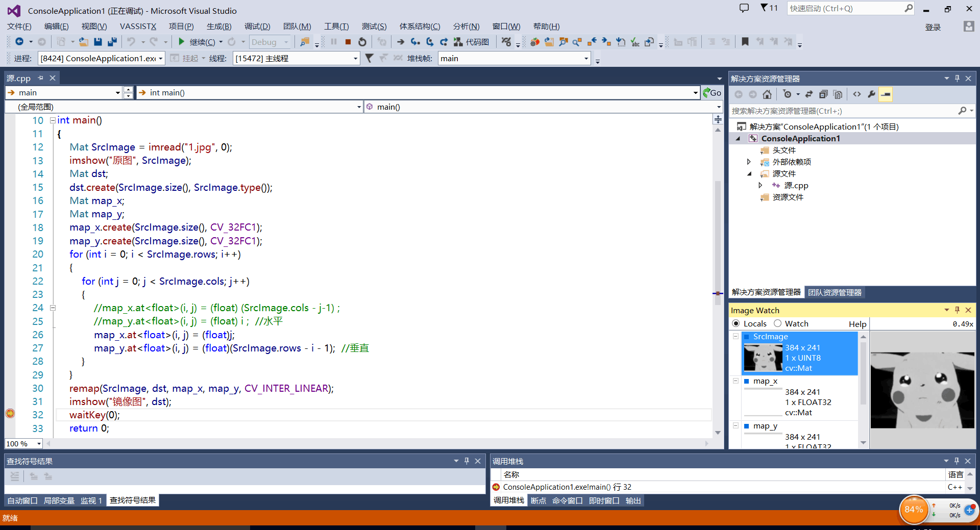This screenshot has height=530, width=980.
Task: Click the Open File folder icon
Action: tap(84, 42)
